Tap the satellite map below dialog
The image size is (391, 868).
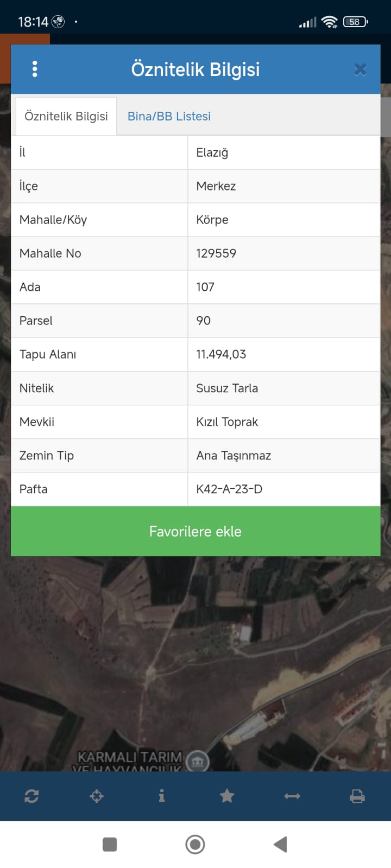195,662
